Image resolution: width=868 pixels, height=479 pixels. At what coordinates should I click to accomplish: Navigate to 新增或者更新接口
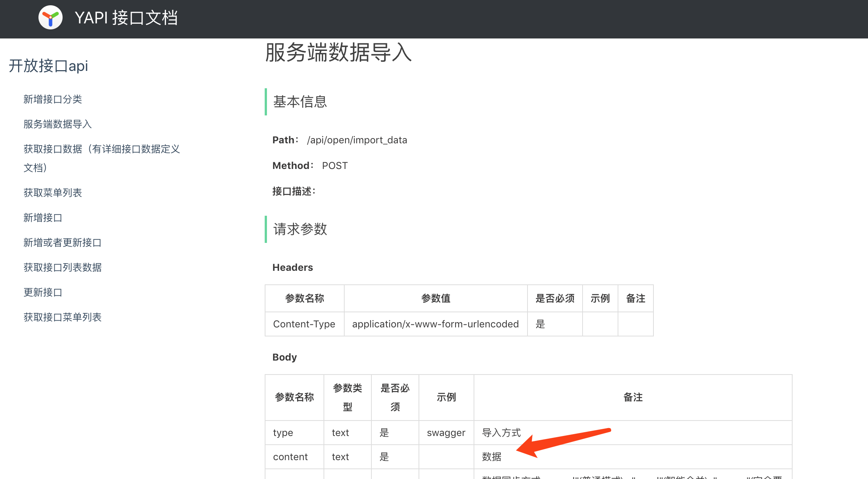coord(63,243)
